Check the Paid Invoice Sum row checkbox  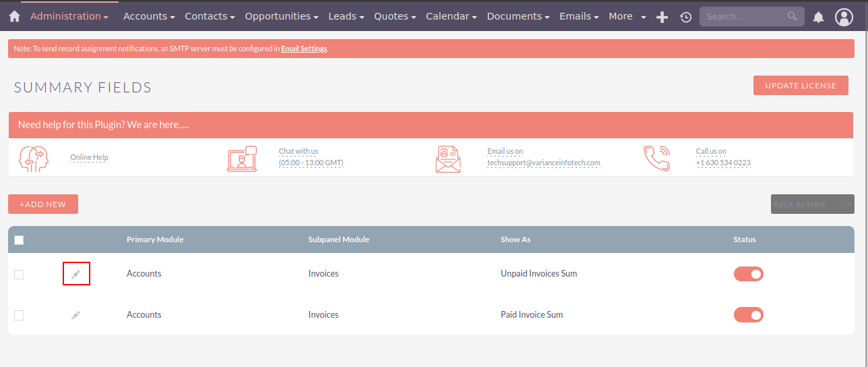coord(19,315)
